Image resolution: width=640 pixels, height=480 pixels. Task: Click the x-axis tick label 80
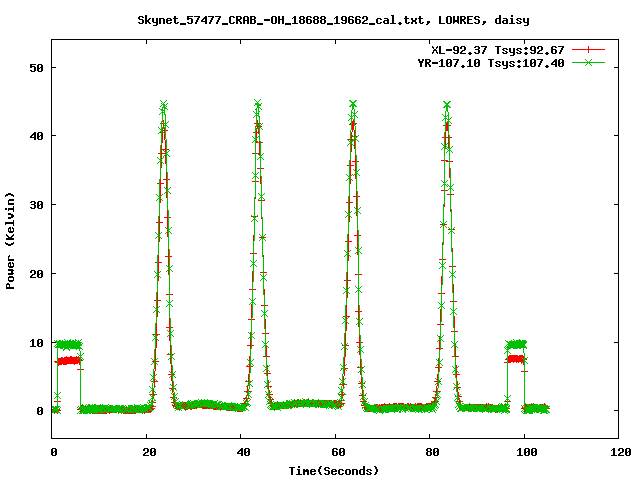click(432, 452)
